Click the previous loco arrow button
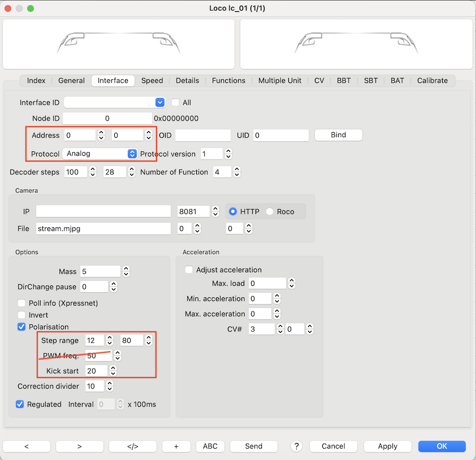 coord(27,446)
